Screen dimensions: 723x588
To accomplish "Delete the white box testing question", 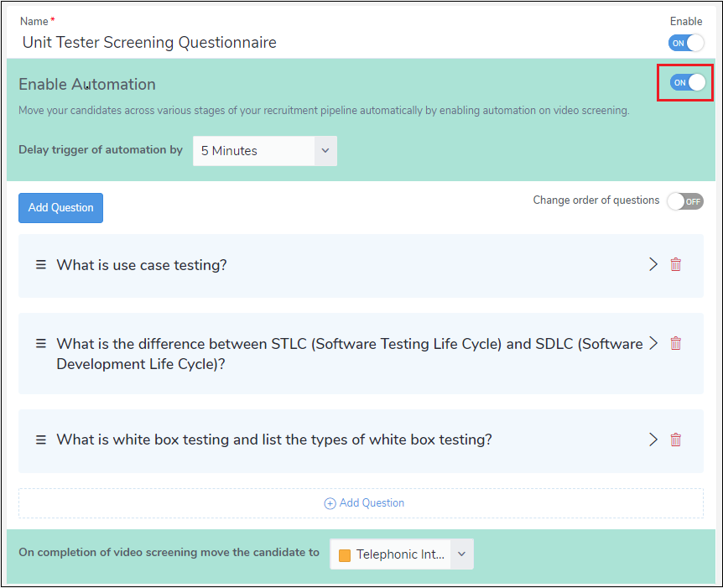I will tap(675, 440).
